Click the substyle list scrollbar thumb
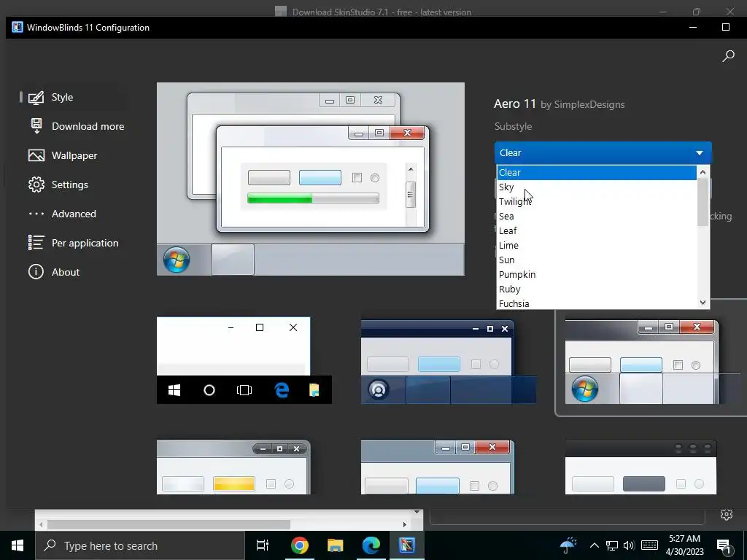 (x=703, y=203)
